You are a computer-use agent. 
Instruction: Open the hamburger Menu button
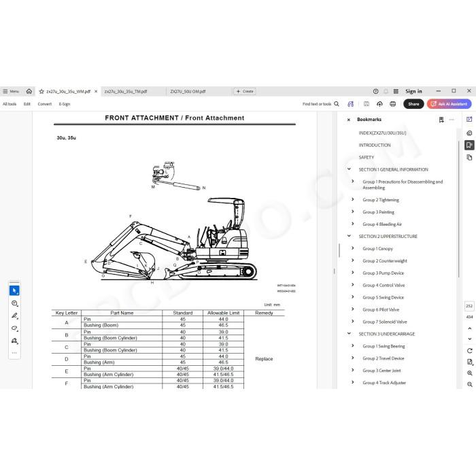click(x=11, y=91)
